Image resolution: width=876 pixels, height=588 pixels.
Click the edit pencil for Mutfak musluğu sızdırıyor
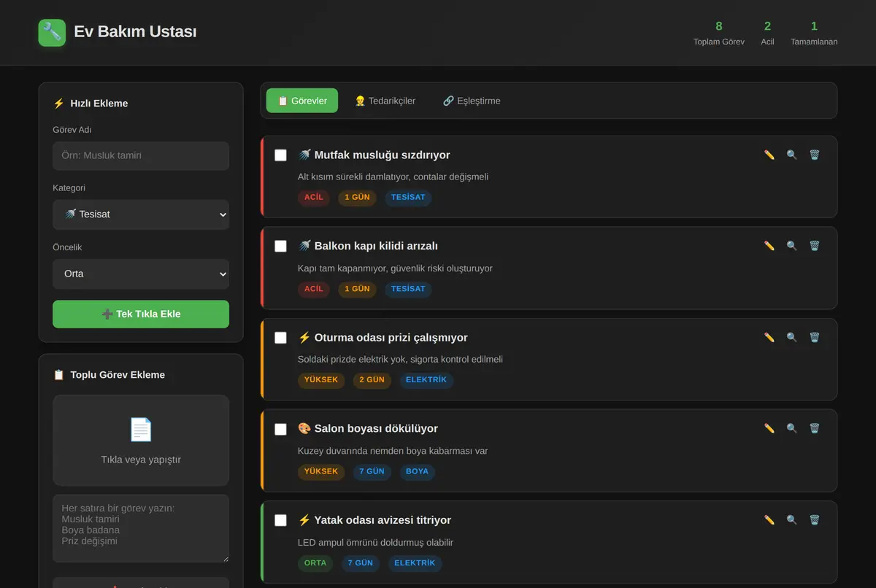click(769, 155)
